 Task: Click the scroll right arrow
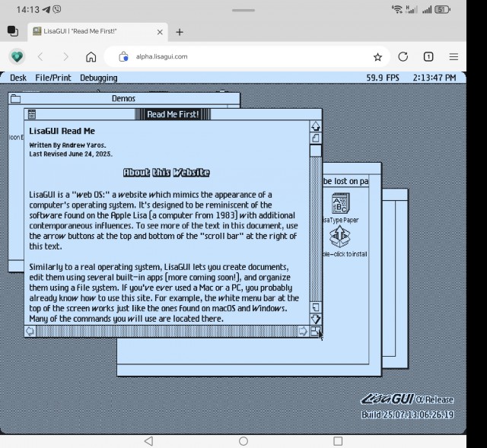coord(303,332)
